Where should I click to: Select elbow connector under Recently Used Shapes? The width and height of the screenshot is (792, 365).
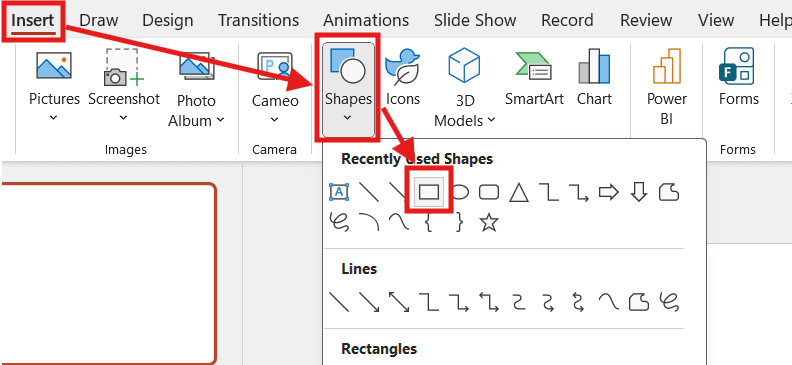point(549,192)
